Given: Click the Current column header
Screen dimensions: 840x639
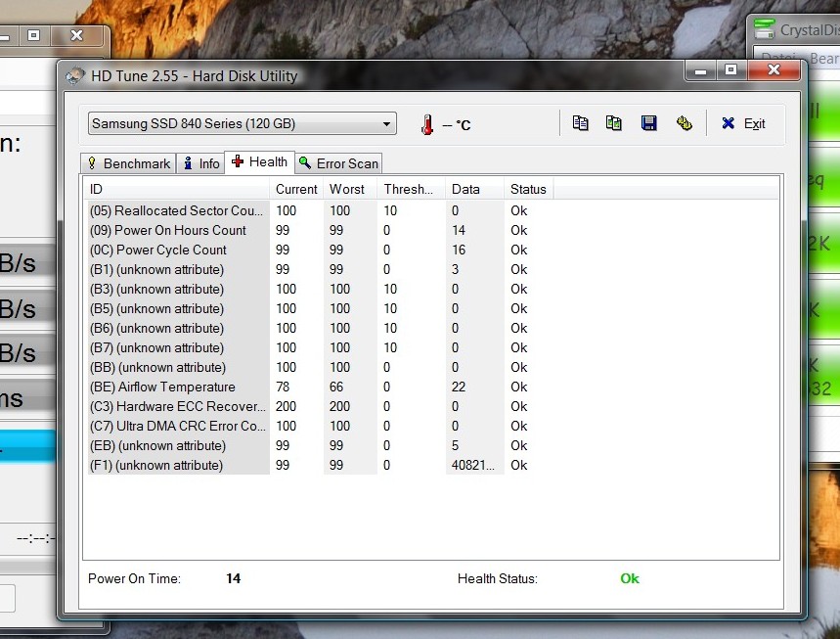Looking at the screenshot, I should (x=296, y=189).
